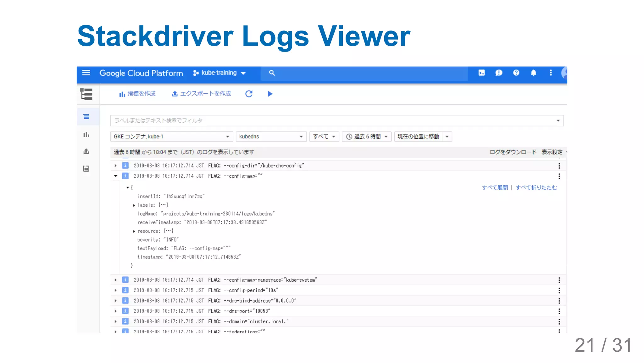
Task: Open the notifications bell
Action: tap(533, 73)
